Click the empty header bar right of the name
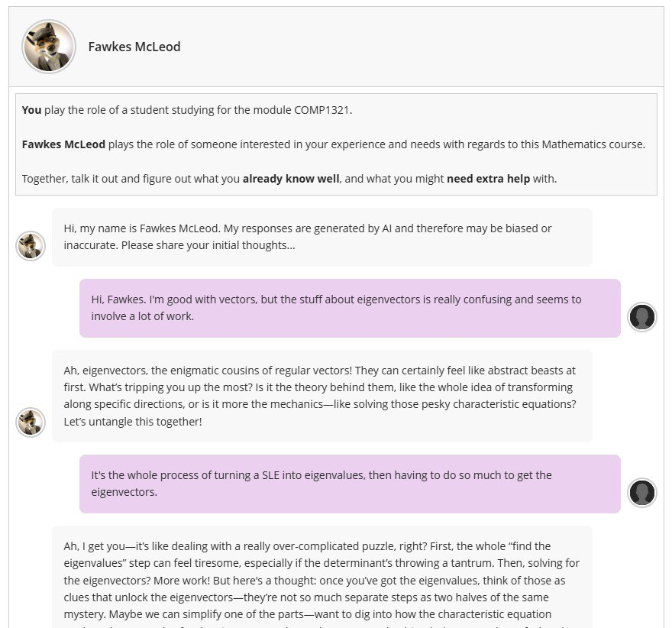Viewport: 672px width, 628px height. coord(420,47)
